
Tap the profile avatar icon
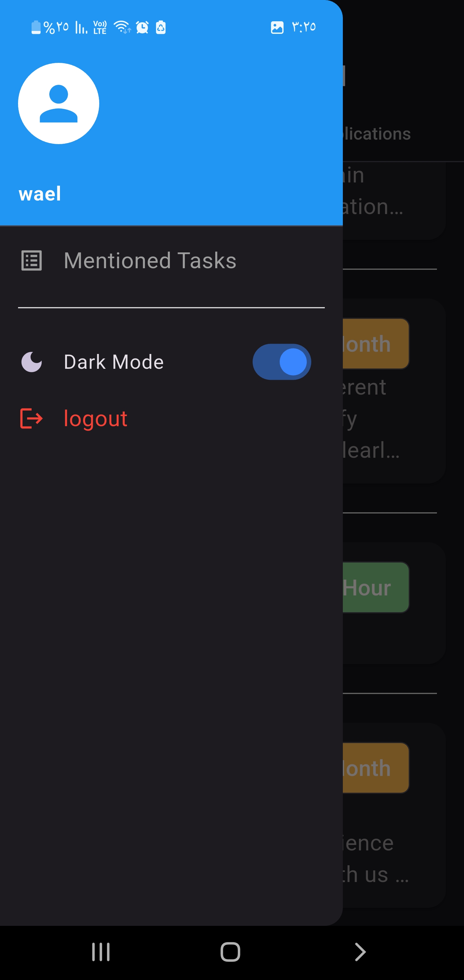pos(59,103)
